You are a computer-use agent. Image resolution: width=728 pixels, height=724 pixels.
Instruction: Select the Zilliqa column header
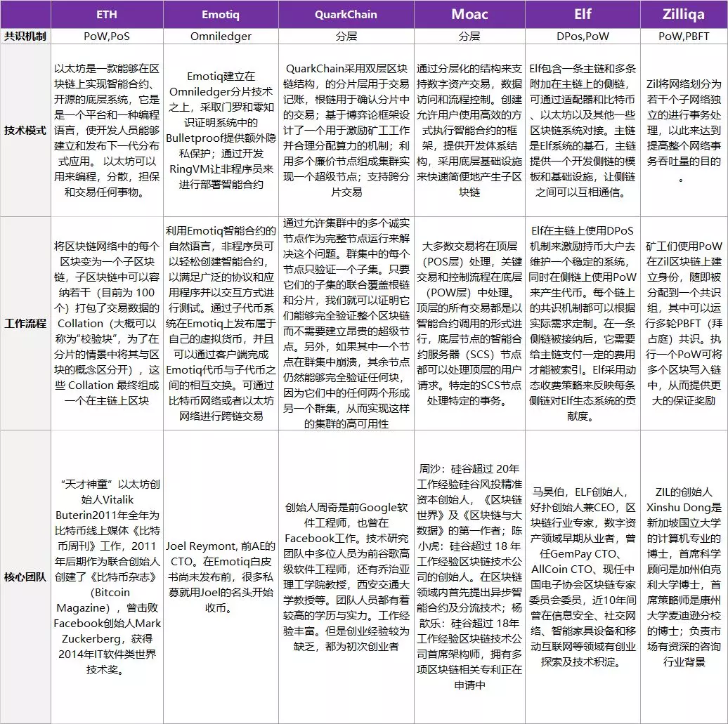point(684,14)
